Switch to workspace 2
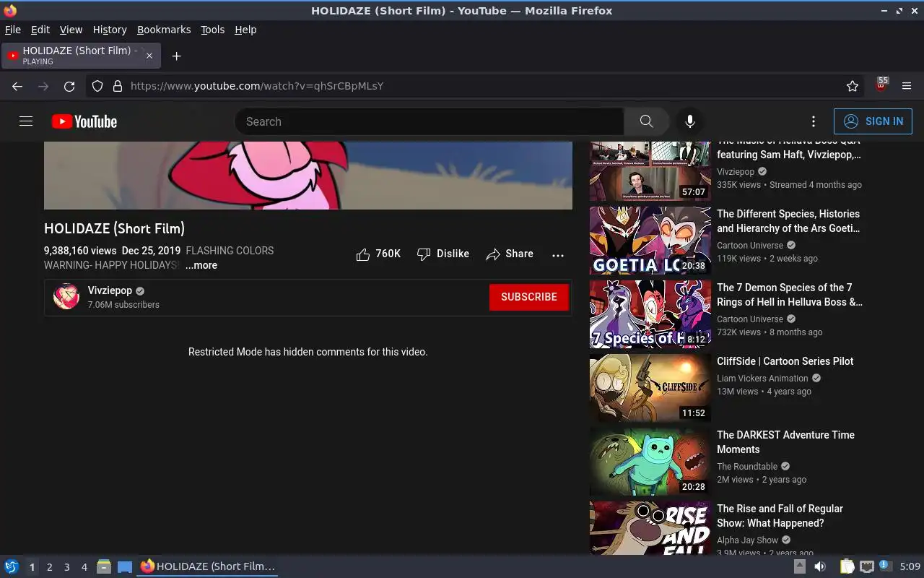Image resolution: width=924 pixels, height=578 pixels. point(49,567)
